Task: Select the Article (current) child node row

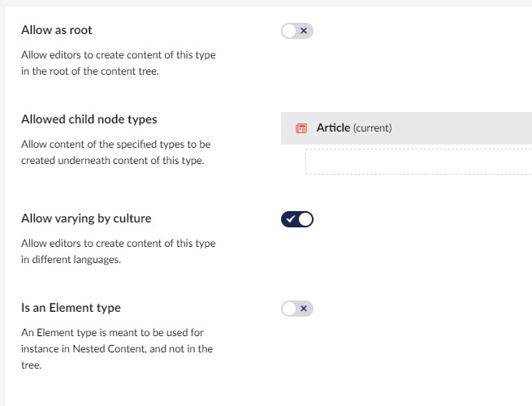Action: 406,128
